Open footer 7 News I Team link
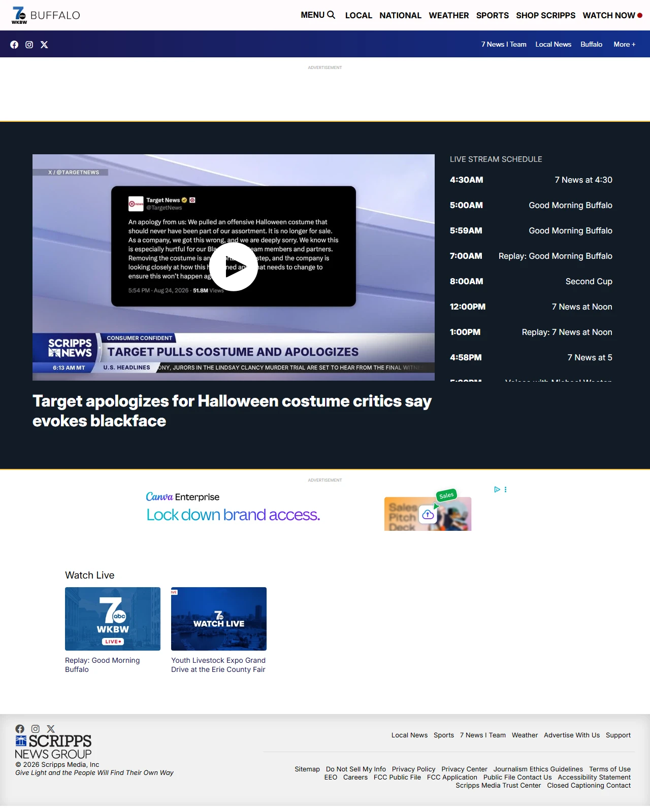650x812 pixels. 483,735
